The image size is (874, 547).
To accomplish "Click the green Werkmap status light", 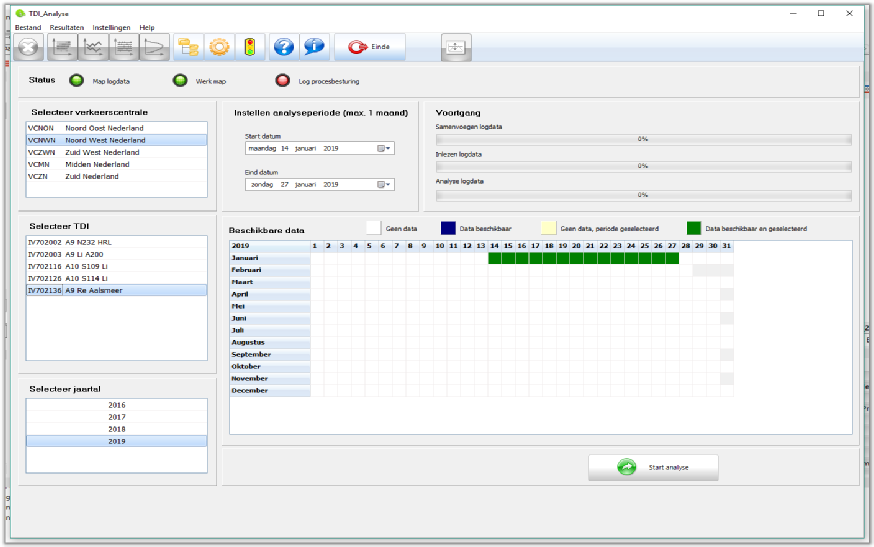I will click(x=180, y=81).
